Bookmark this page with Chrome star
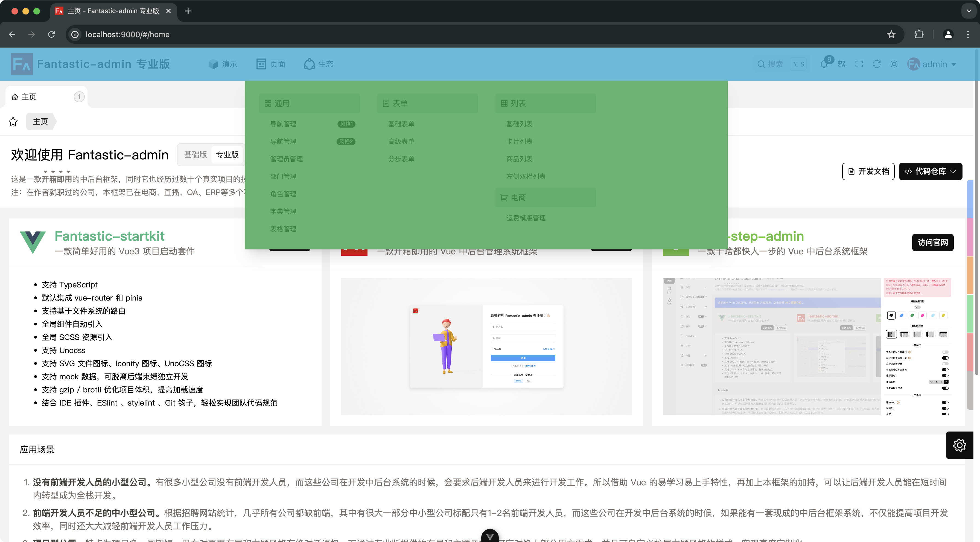 tap(891, 35)
